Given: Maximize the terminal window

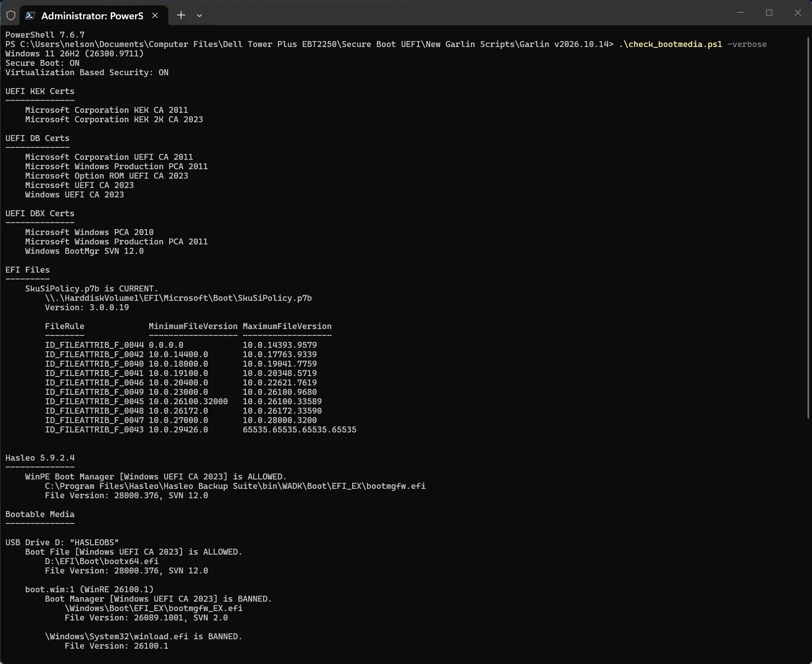Looking at the screenshot, I should coord(769,13).
